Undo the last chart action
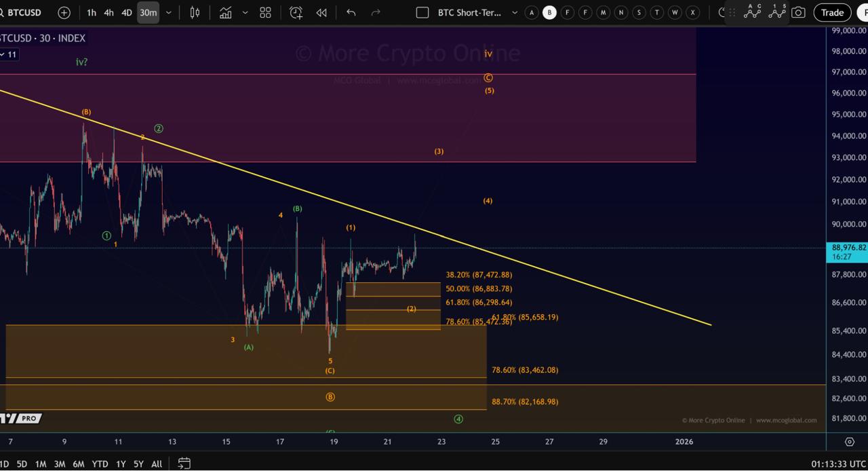This screenshot has height=471, width=868. [351, 12]
